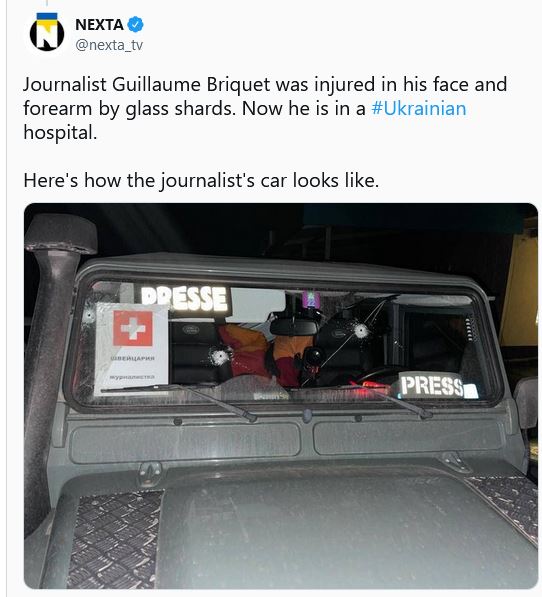Click the Swiss flag placard in the windshield

click(132, 349)
